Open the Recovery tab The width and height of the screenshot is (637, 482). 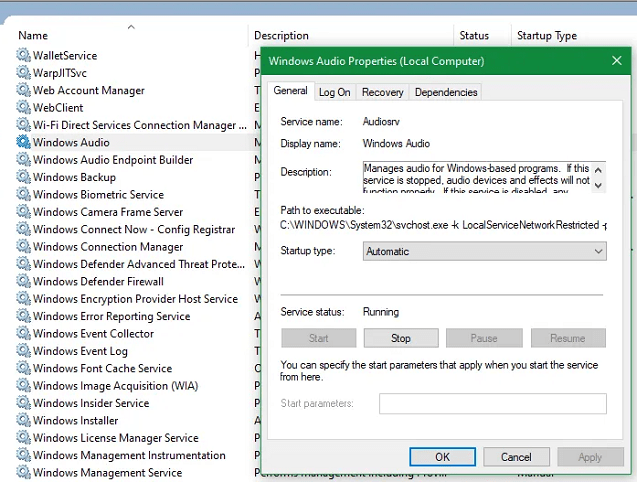[383, 92]
